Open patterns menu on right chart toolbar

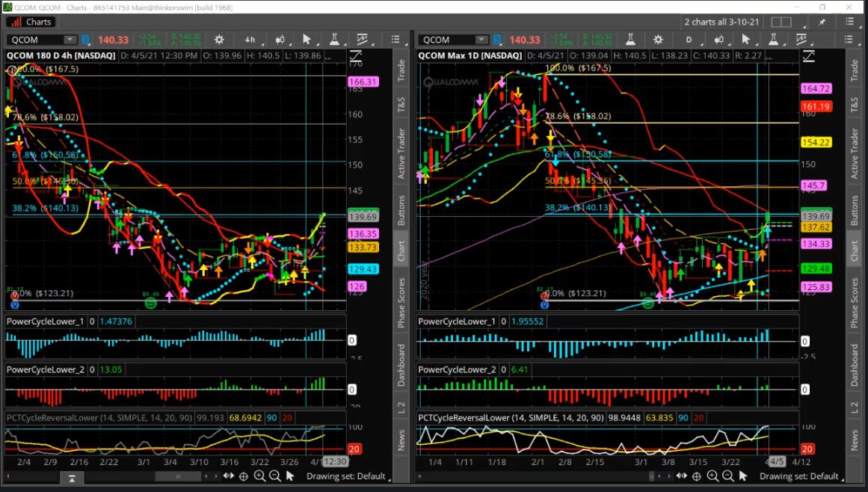pyautogui.click(x=801, y=40)
